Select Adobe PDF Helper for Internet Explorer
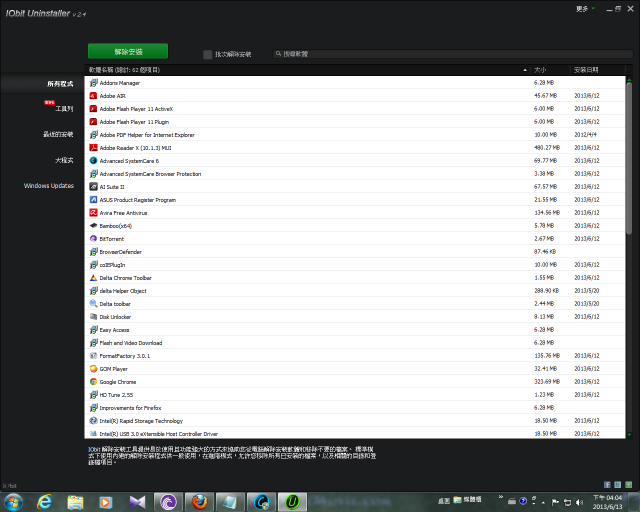This screenshot has height=512, width=640. click(355, 135)
